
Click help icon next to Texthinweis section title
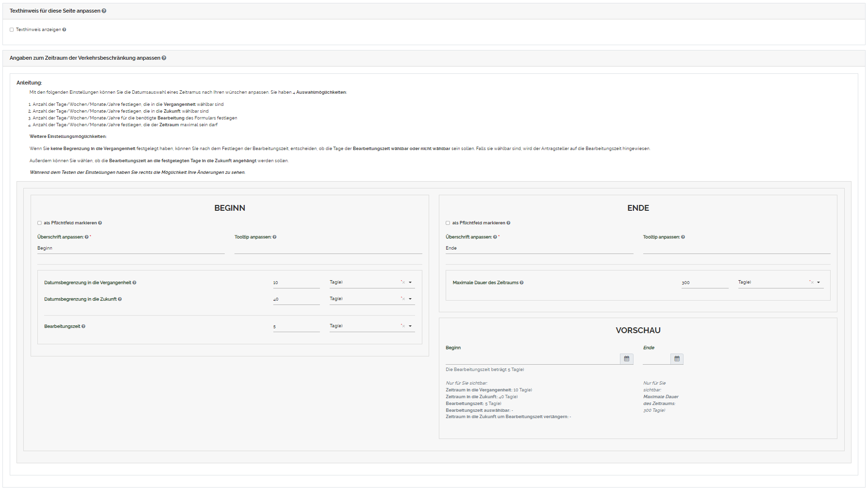pyautogui.click(x=104, y=11)
